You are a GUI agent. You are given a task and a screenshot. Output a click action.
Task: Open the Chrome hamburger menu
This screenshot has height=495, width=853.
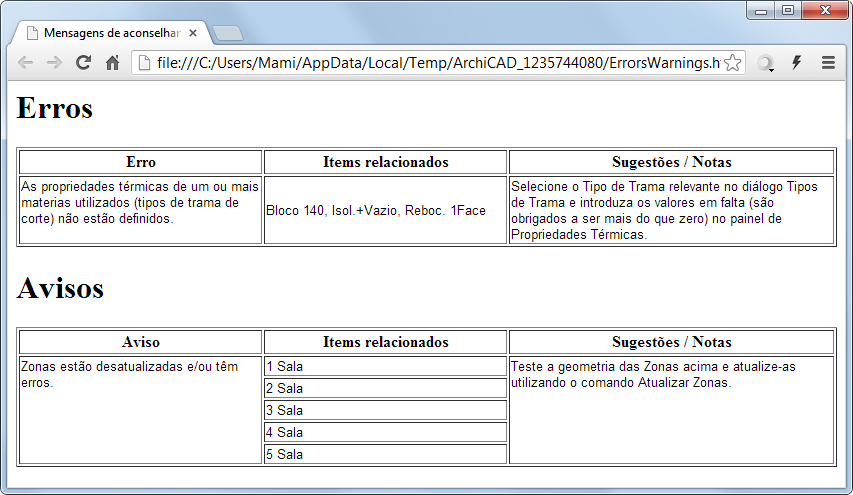[828, 63]
